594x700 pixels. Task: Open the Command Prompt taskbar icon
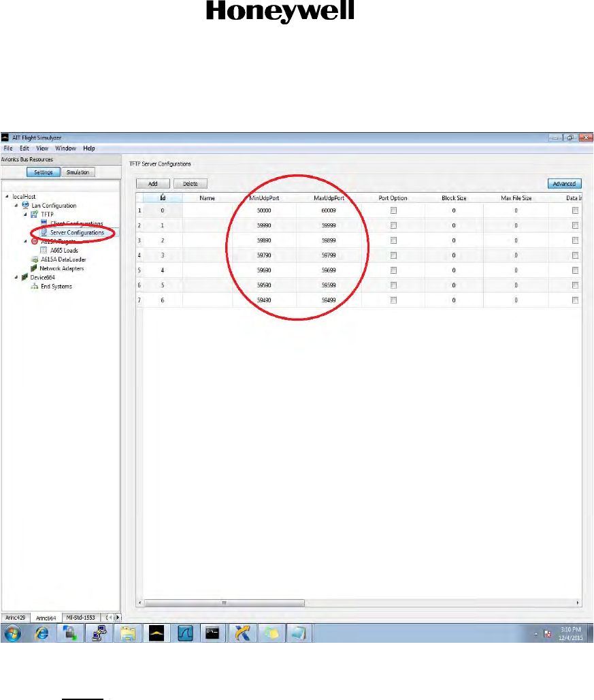pyautogui.click(x=213, y=633)
